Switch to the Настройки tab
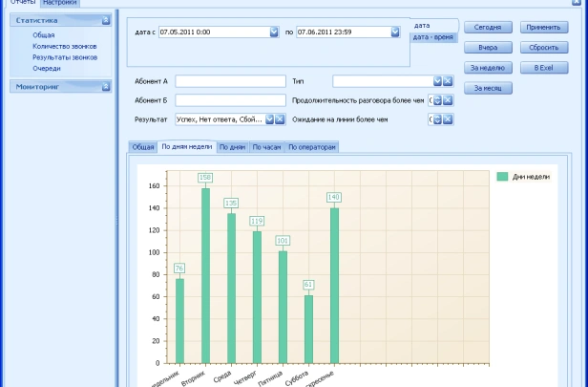The width and height of the screenshot is (588, 387). (x=60, y=3)
